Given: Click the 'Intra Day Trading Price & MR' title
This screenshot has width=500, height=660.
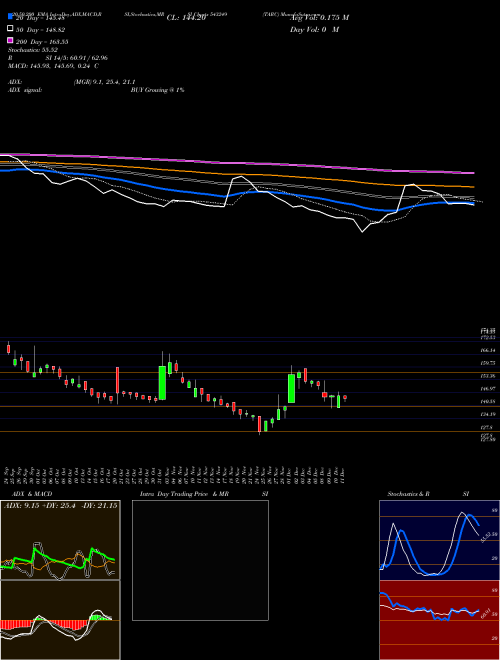Looking at the screenshot, I should point(184,494).
